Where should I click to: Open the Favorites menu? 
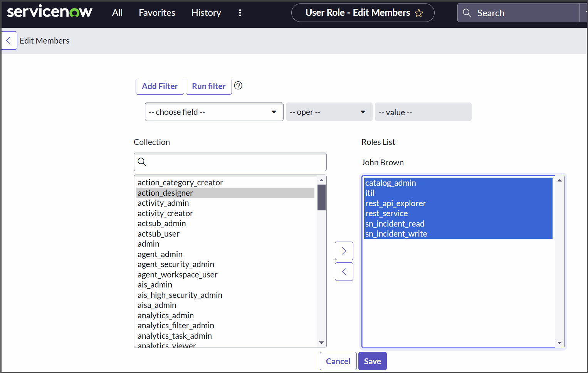coord(157,13)
